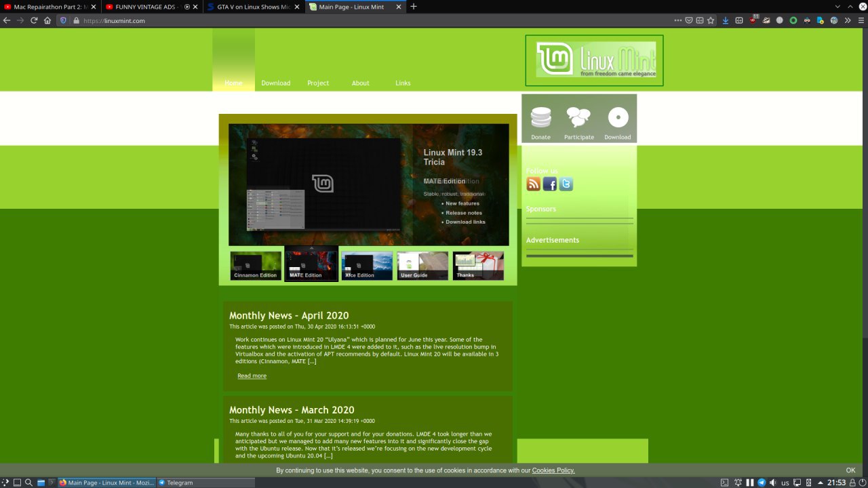Open the browser home page
868x488 pixels.
47,20
